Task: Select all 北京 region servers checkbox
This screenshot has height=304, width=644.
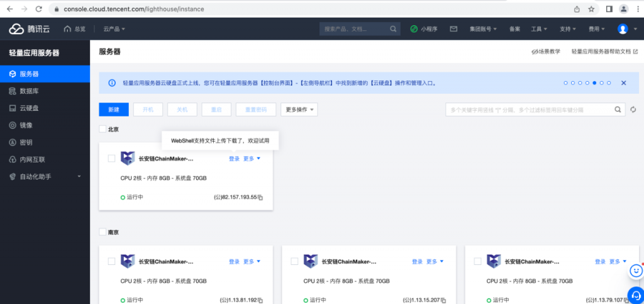Action: [x=103, y=129]
